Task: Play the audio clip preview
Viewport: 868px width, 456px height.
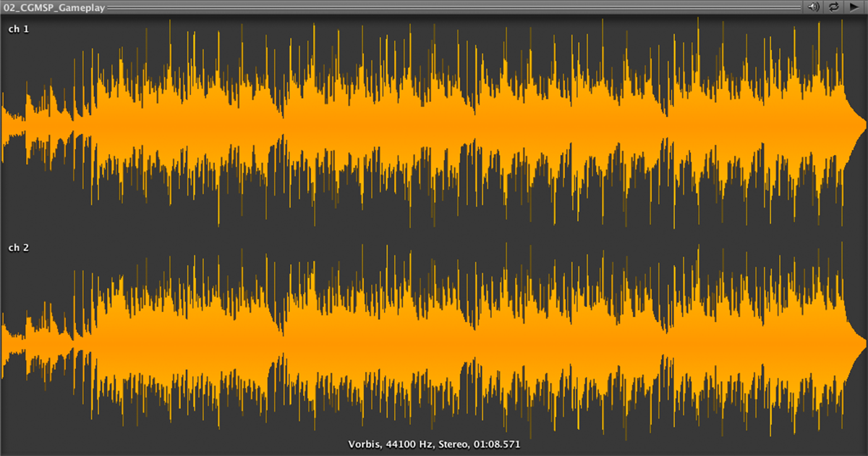Action: point(854,7)
